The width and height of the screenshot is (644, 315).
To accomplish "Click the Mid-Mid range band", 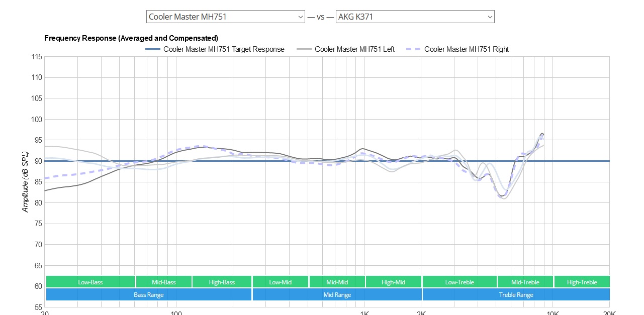I will 337,282.
